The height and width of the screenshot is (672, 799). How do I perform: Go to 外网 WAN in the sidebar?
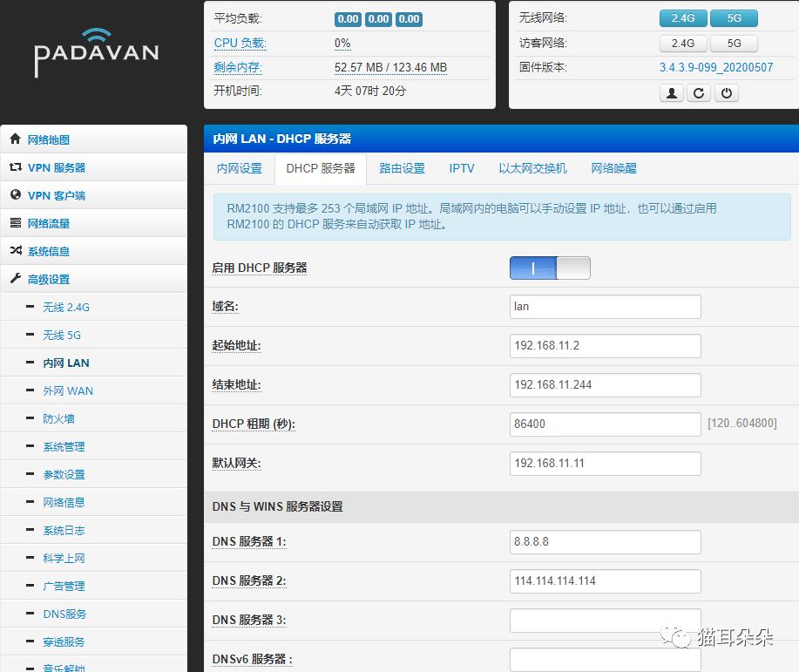pyautogui.click(x=68, y=390)
